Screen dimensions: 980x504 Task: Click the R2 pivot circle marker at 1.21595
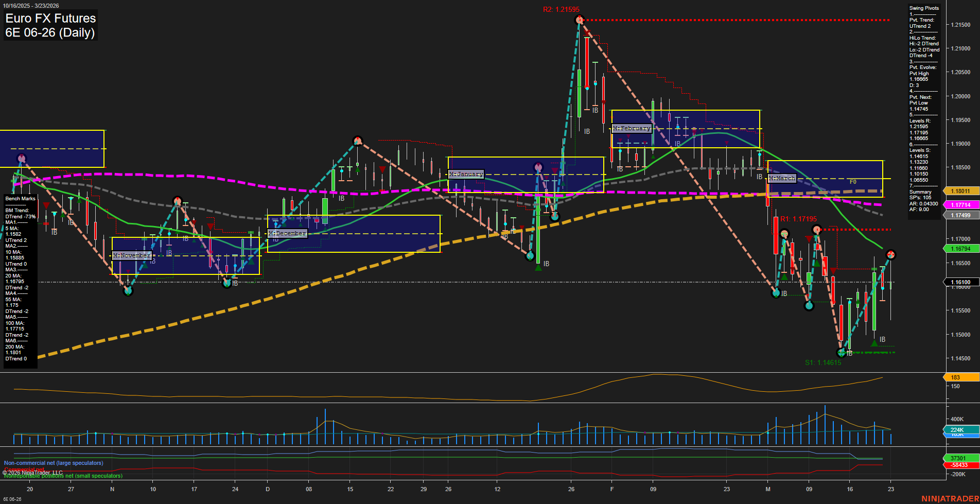coord(579,20)
